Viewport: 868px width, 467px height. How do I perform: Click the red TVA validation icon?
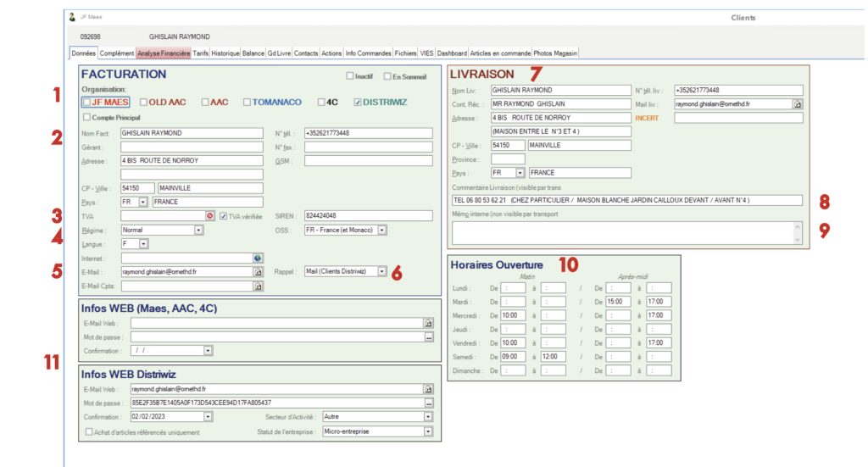tap(210, 215)
